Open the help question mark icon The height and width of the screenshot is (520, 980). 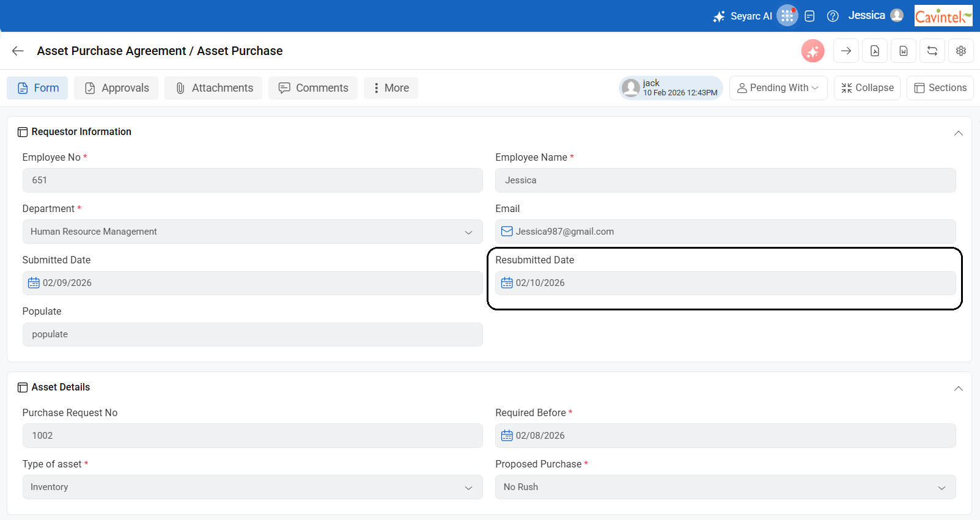pyautogui.click(x=832, y=16)
